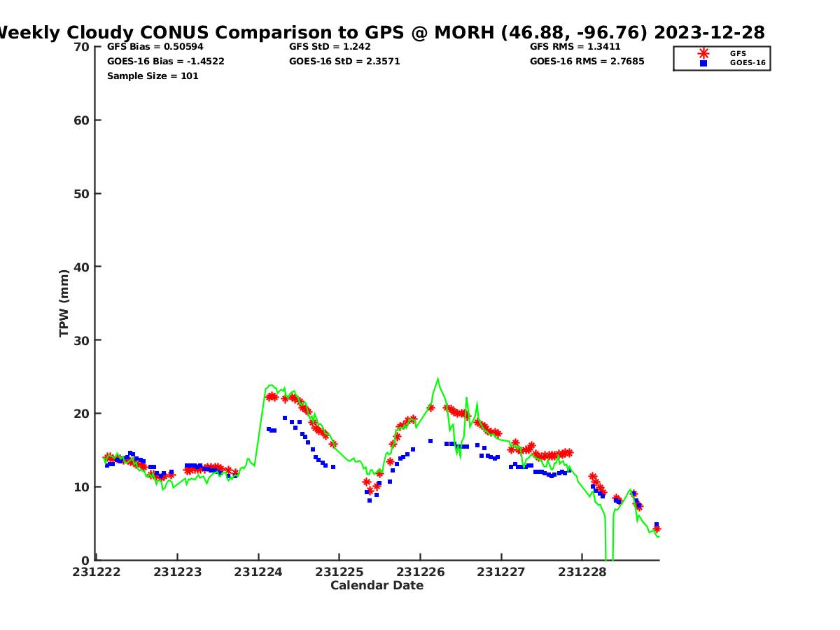The image size is (840, 630).
Task: Click the 231222 x-axis tick label
Action: [97, 572]
